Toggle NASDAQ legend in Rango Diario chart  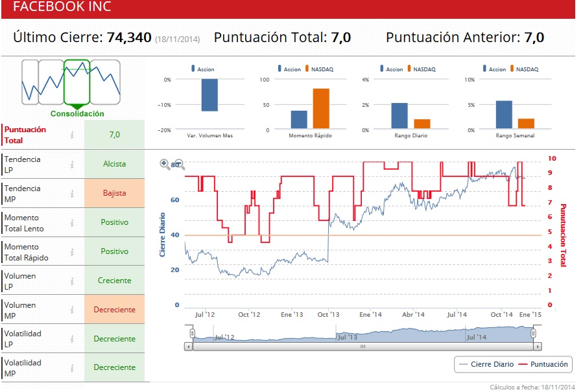[x=422, y=69]
